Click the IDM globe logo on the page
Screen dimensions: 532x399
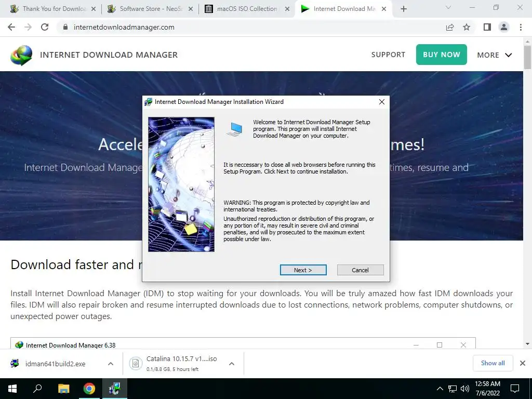tap(21, 55)
